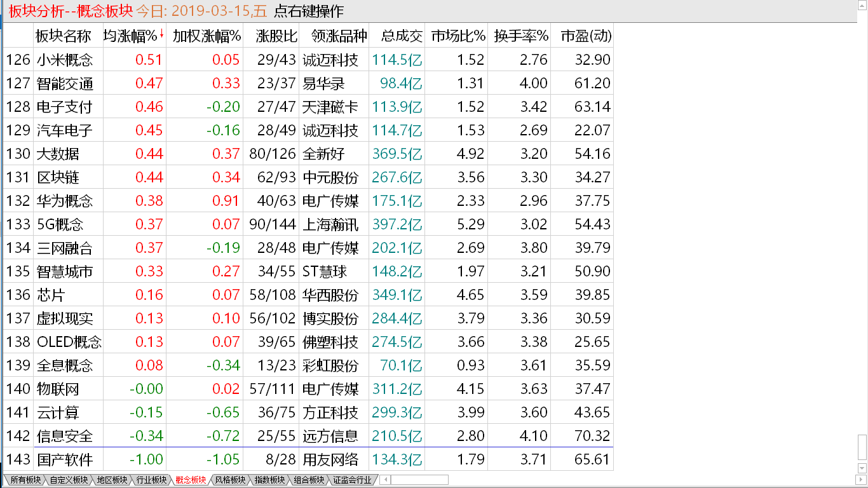Sort by 板块名称 column header
868x488 pixels.
tap(64, 36)
